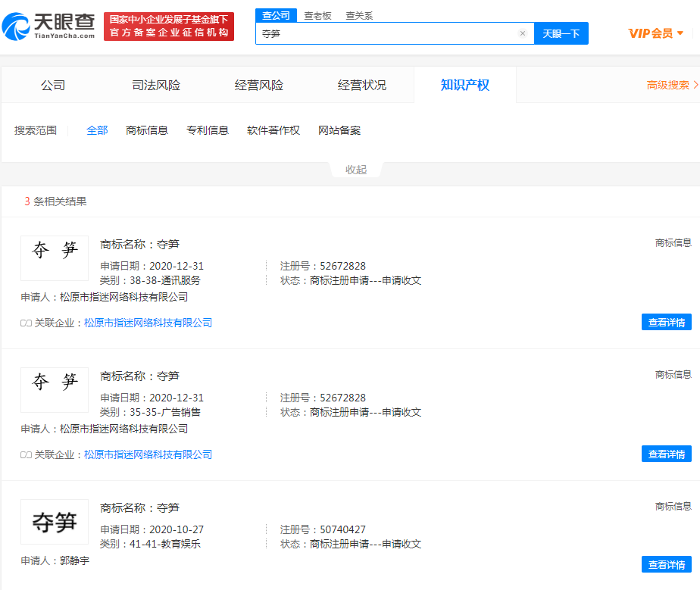Filter search scope by 专利信息

point(208,130)
